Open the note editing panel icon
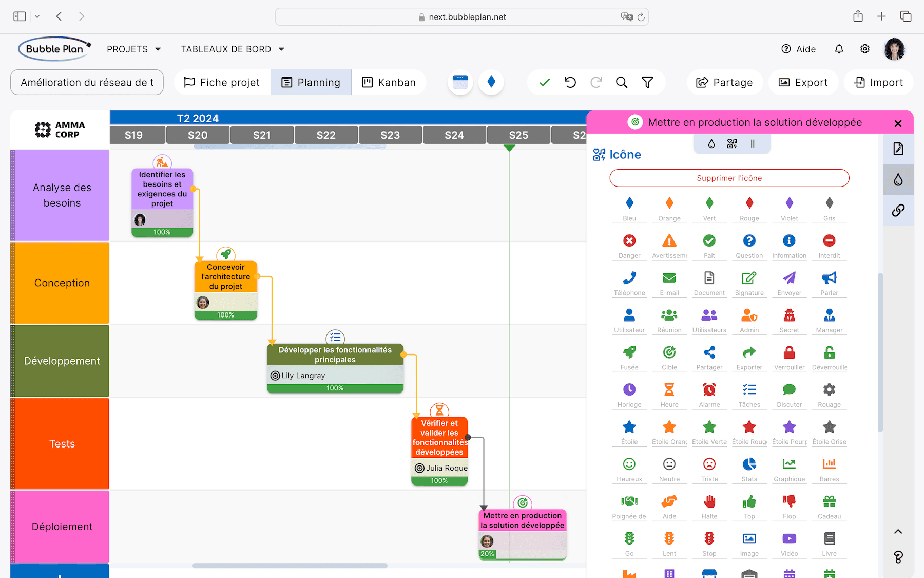924x578 pixels. coord(898,148)
